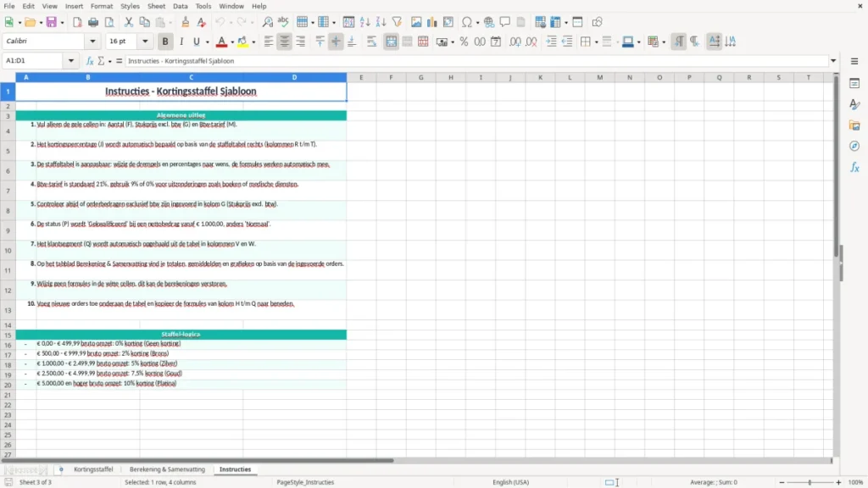Click the Cut scissors icon
This screenshot has height=488, width=868.
(129, 22)
